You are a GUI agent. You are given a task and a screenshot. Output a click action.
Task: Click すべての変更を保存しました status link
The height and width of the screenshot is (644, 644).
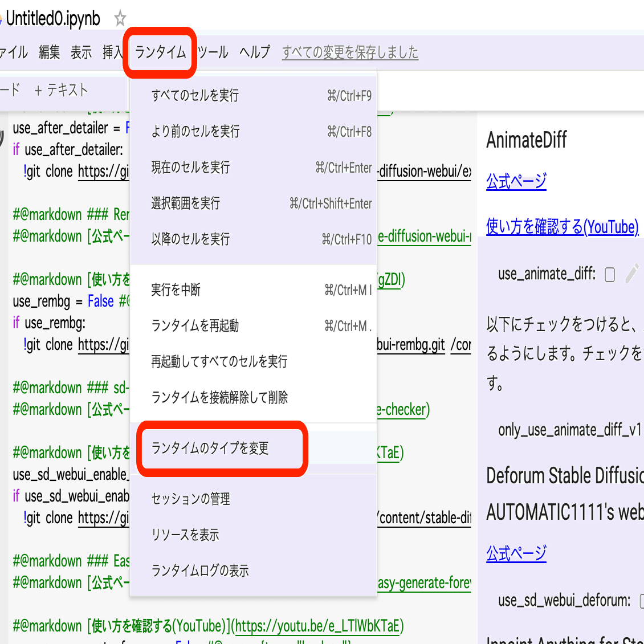click(350, 52)
